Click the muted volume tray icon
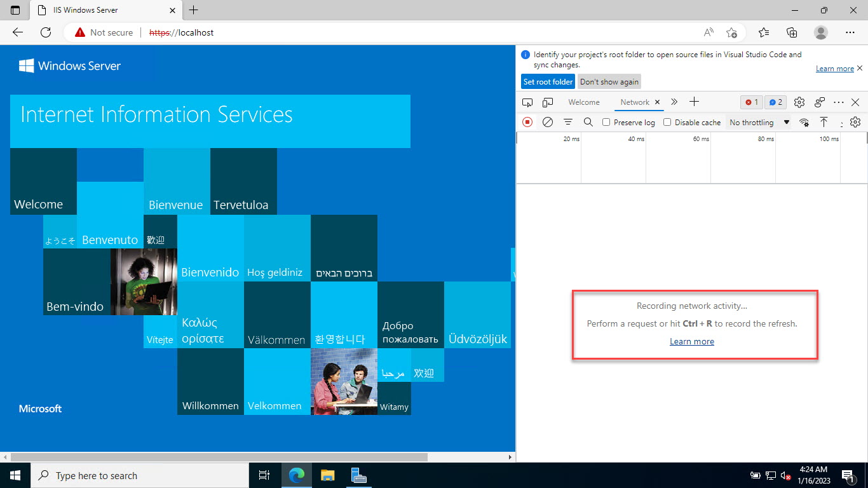The width and height of the screenshot is (868, 488). point(786,475)
